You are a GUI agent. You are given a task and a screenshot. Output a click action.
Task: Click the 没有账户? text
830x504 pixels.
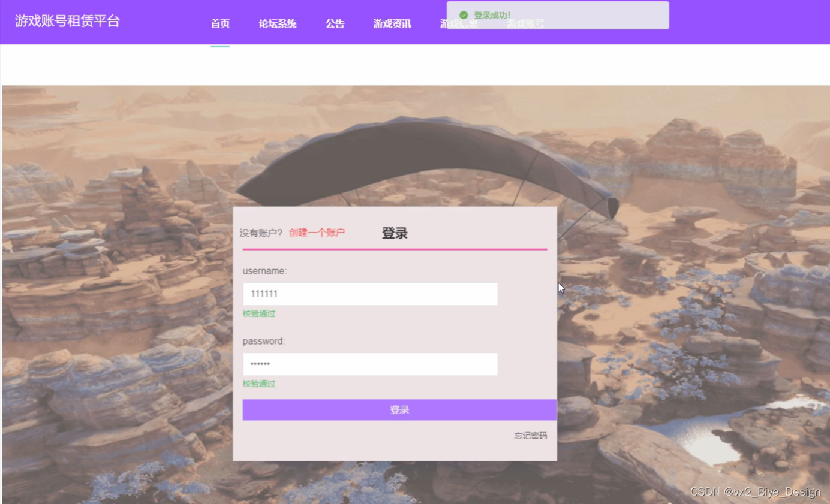[261, 233]
